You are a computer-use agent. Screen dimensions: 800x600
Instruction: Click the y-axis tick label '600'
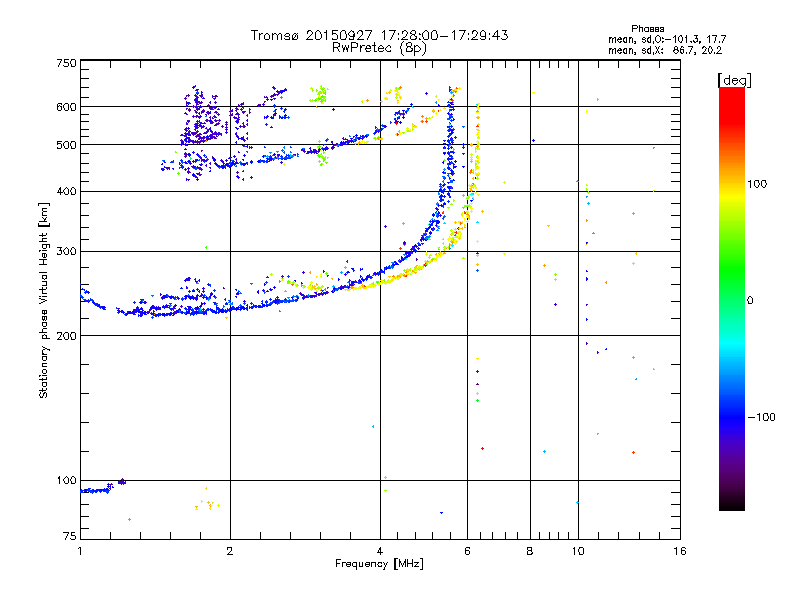pos(66,107)
